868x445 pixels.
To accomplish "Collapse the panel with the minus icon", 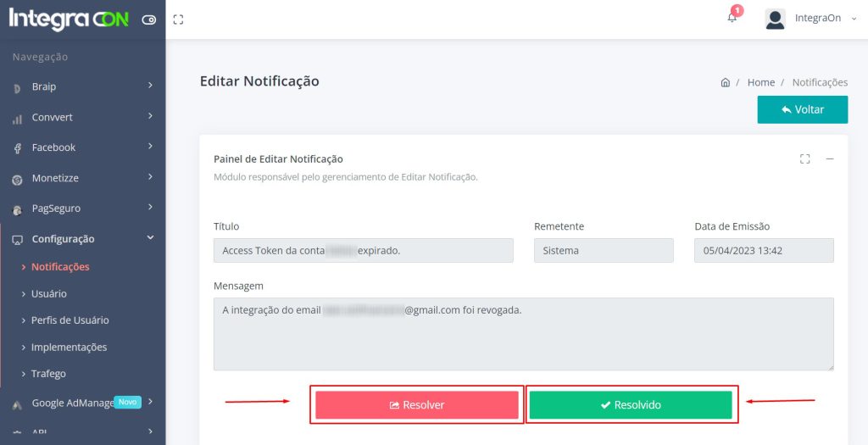I will coord(830,159).
